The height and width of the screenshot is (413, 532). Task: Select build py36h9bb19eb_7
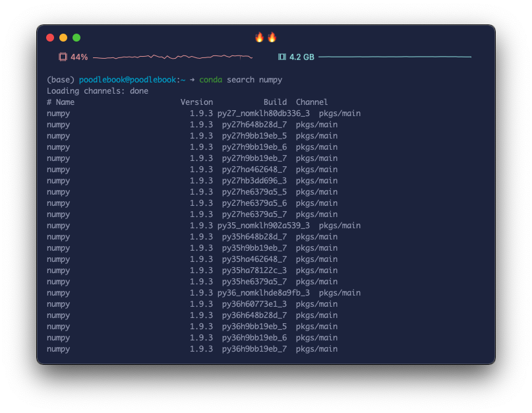point(254,349)
